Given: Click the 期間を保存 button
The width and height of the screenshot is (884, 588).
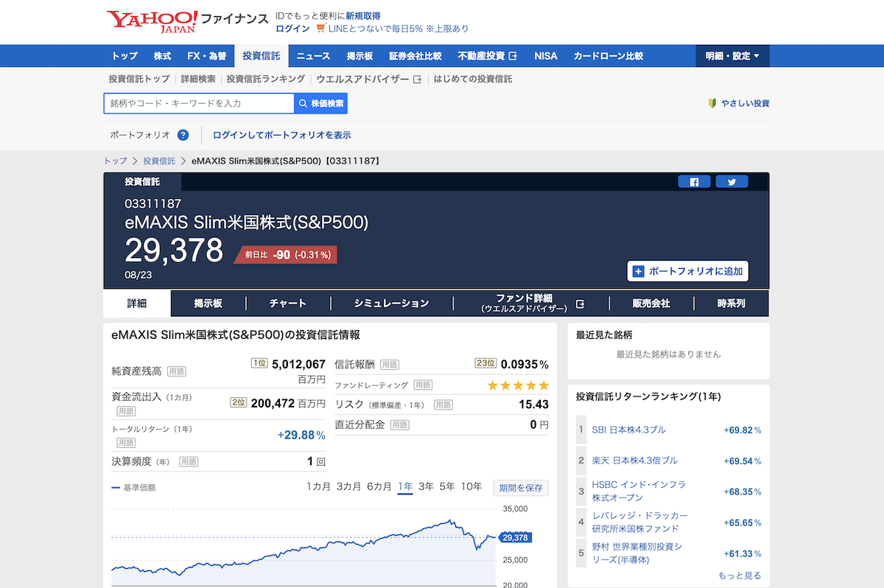Looking at the screenshot, I should 521,488.
